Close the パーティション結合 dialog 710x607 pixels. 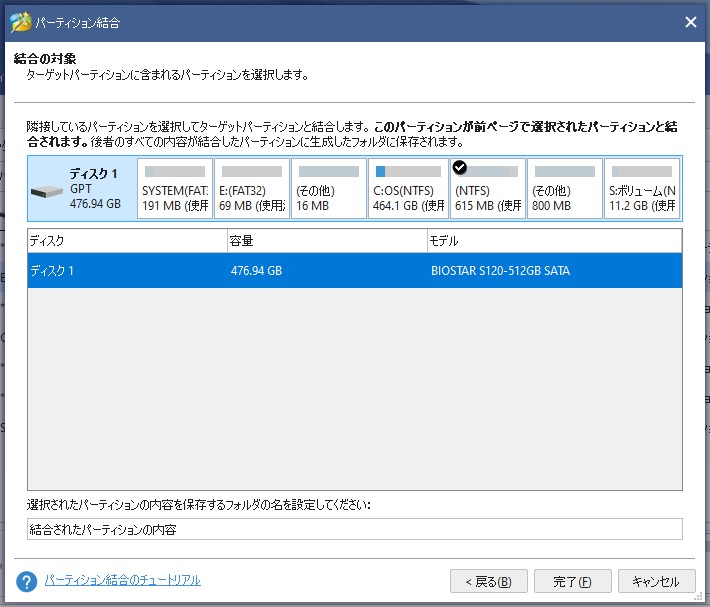coord(690,21)
